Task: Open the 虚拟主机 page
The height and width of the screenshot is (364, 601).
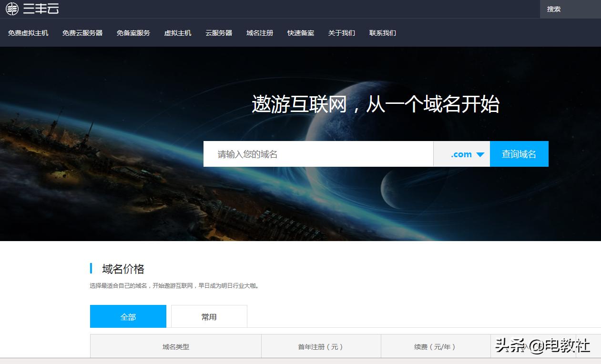Action: (177, 32)
